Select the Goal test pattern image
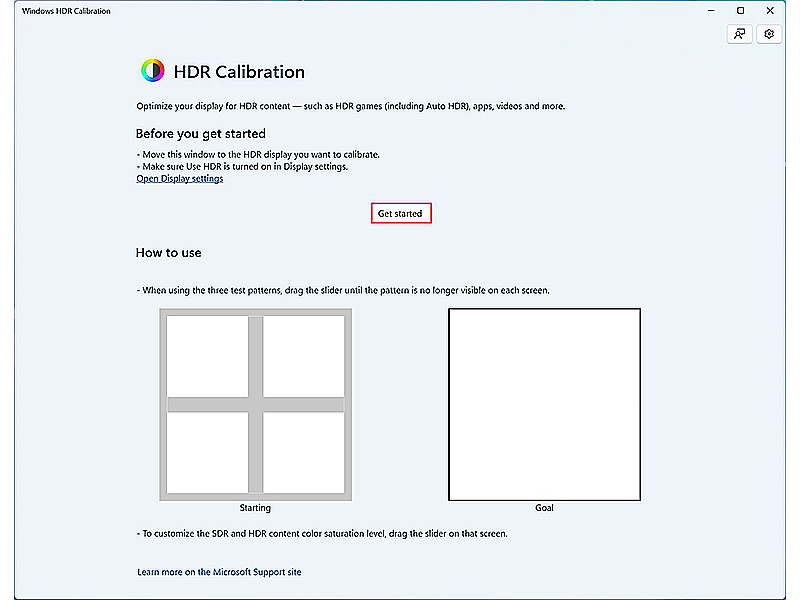 coord(544,404)
